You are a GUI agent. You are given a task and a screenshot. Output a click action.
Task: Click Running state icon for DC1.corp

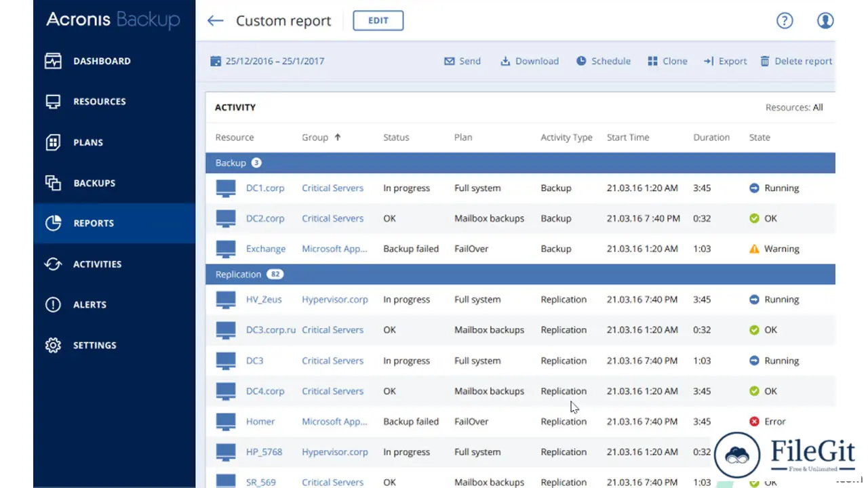754,188
